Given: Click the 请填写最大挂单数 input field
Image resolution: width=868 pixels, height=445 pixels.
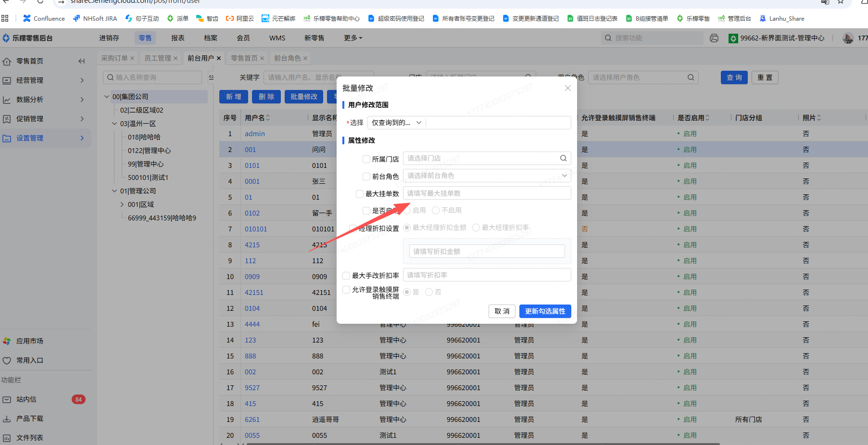Looking at the screenshot, I should (487, 193).
